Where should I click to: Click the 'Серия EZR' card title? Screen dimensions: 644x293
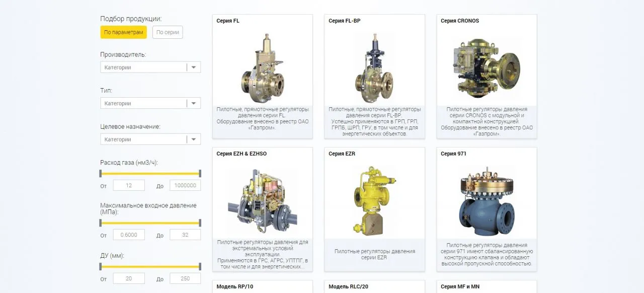pyautogui.click(x=342, y=154)
